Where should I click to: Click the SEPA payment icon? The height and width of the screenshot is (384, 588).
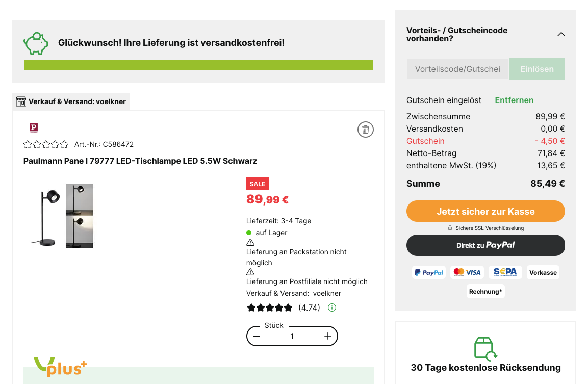click(x=505, y=272)
